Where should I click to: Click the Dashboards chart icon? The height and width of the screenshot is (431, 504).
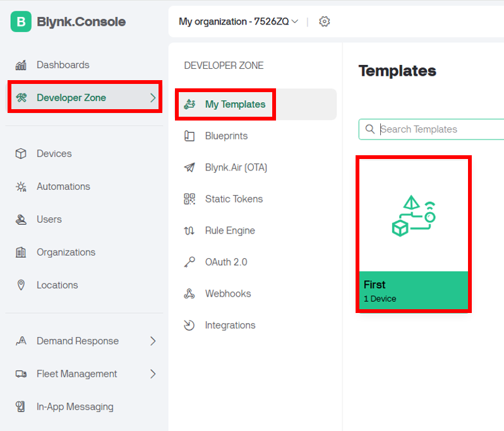tap(21, 65)
